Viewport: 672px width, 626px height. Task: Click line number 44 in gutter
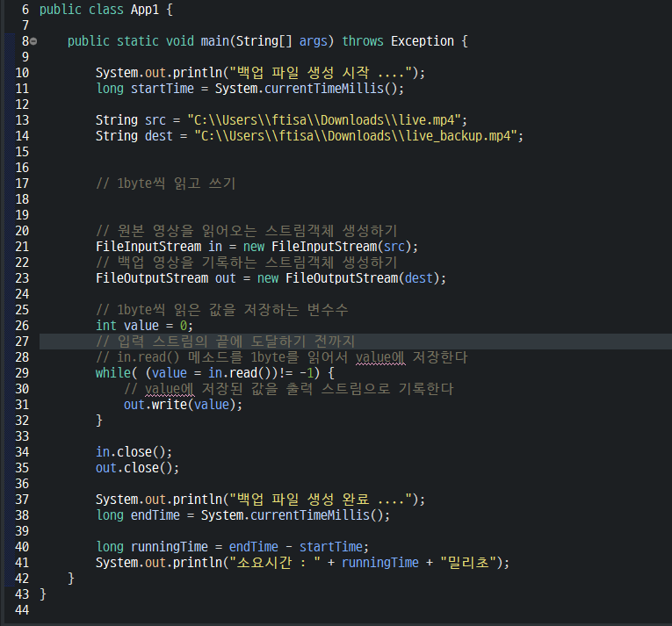tap(22, 610)
